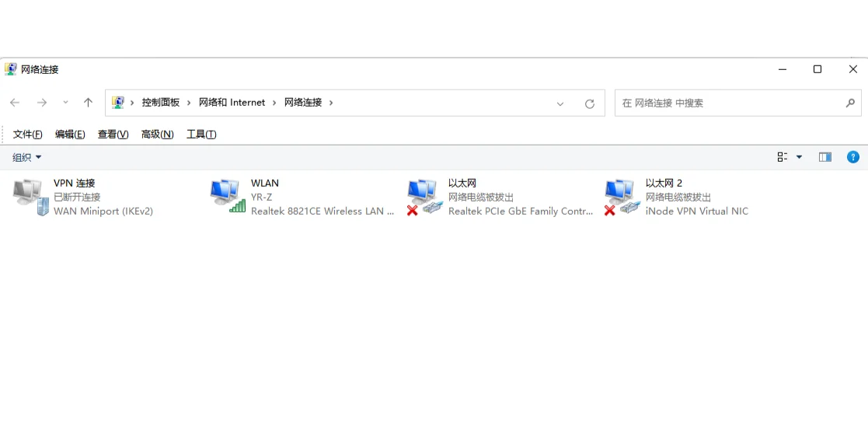The height and width of the screenshot is (434, 868).
Task: Toggle the preview pane icon
Action: pos(824,157)
